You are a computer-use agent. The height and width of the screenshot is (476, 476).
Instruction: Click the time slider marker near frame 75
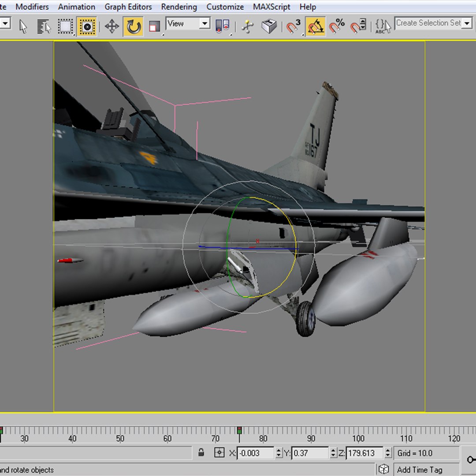239,431
